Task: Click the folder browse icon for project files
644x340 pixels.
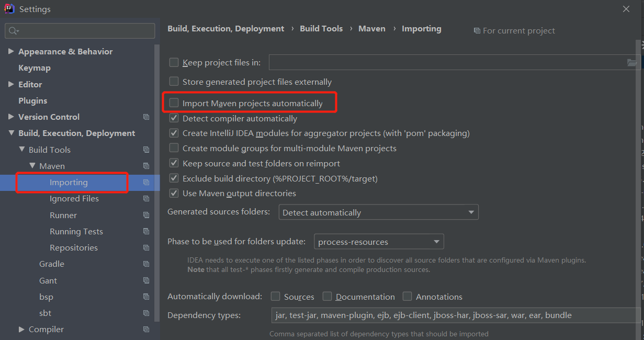Action: pos(632,63)
